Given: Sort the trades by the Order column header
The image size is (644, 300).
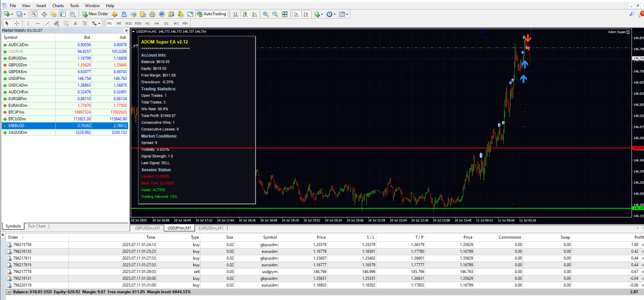Looking at the screenshot, I should coord(13,237).
